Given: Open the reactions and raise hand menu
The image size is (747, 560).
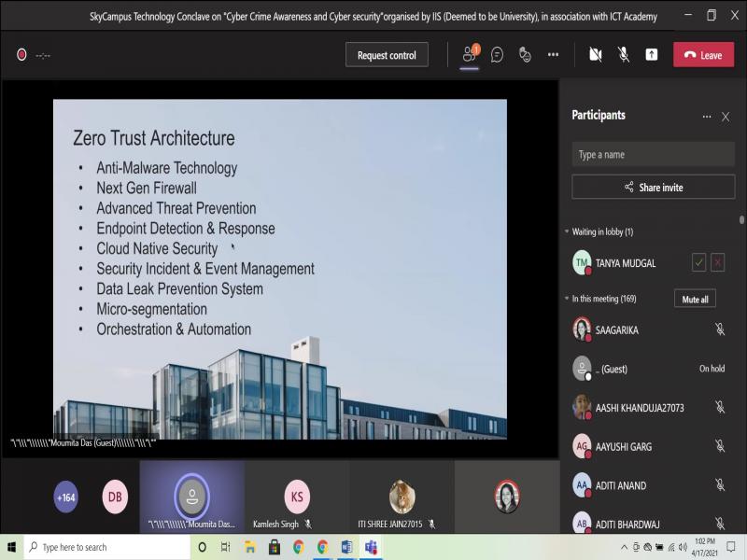Looking at the screenshot, I should [525, 55].
